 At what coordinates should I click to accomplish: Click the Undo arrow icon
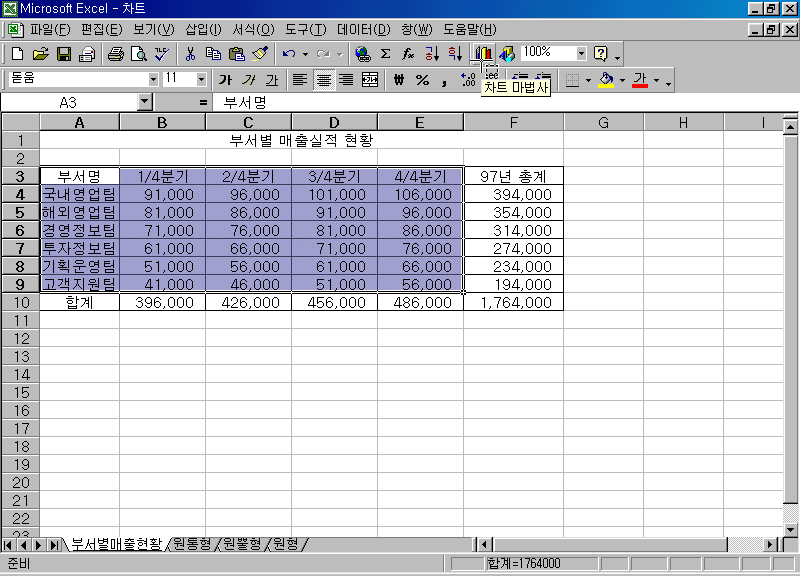click(289, 54)
